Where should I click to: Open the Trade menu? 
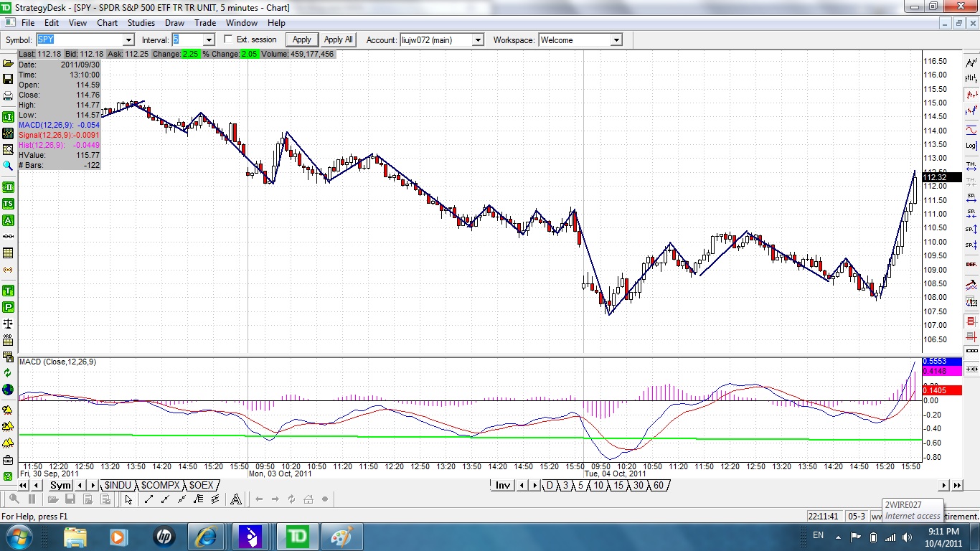(x=205, y=23)
